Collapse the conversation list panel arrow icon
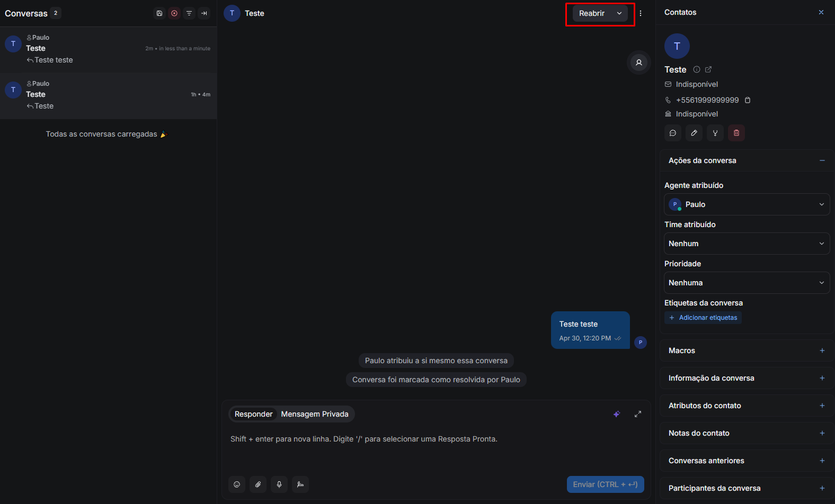 (x=204, y=13)
